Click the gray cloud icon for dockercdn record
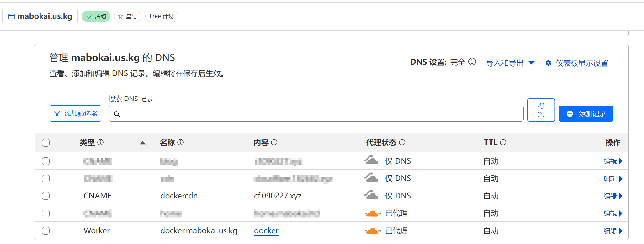 tap(371, 195)
